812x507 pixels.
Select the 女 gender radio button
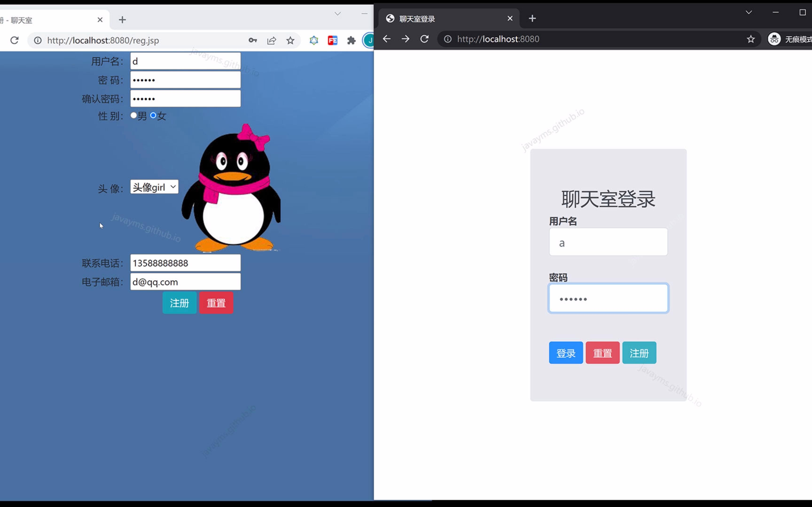[x=153, y=115]
